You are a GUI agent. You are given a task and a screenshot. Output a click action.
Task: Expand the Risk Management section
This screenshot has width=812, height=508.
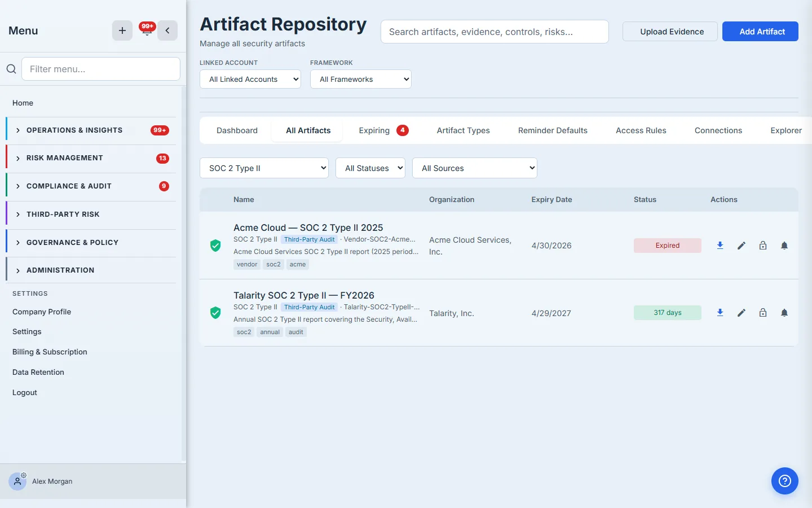[91, 158]
